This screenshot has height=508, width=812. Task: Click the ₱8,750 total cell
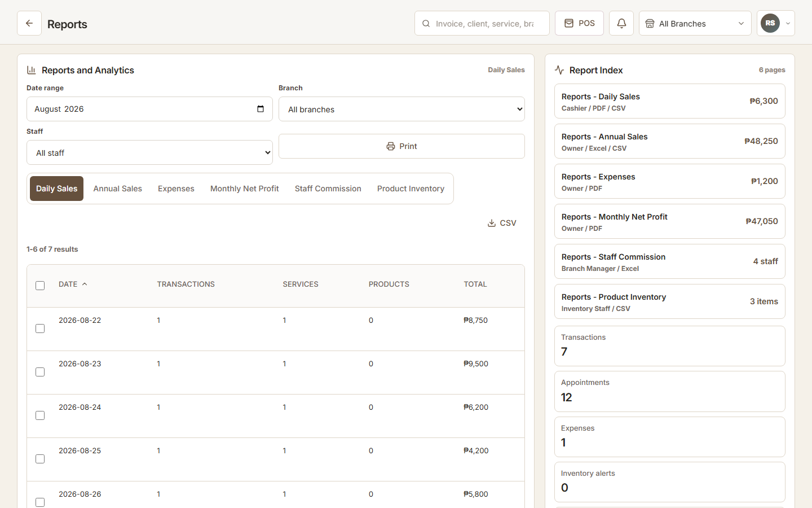tap(476, 320)
